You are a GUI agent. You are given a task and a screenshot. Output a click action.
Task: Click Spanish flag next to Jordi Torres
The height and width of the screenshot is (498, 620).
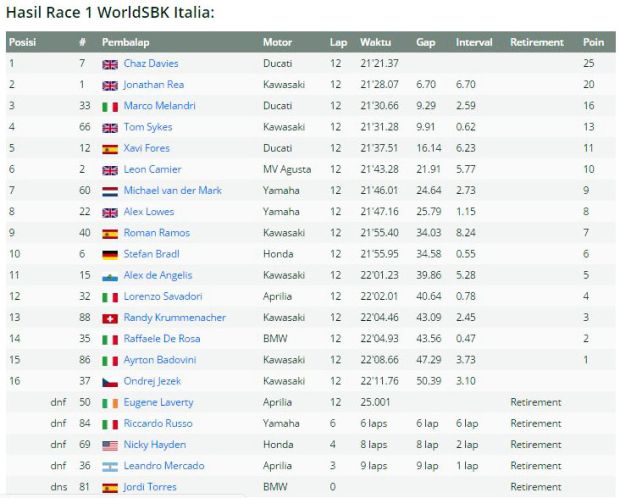pyautogui.click(x=110, y=488)
